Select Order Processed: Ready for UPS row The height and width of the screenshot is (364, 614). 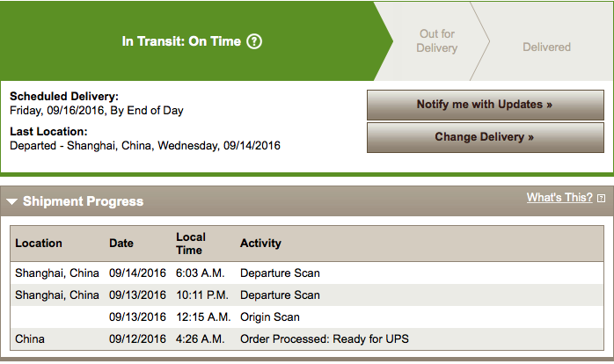(307, 339)
